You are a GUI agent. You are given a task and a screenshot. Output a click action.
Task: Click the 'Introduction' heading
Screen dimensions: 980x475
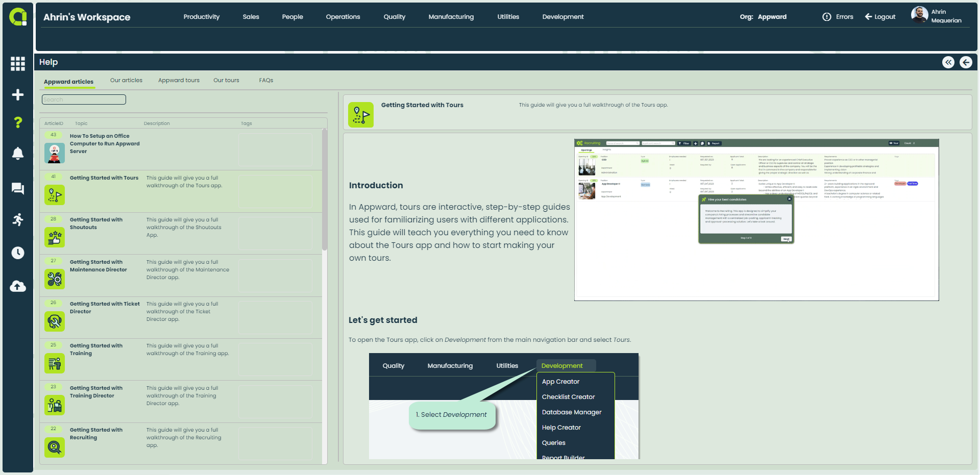(x=376, y=185)
